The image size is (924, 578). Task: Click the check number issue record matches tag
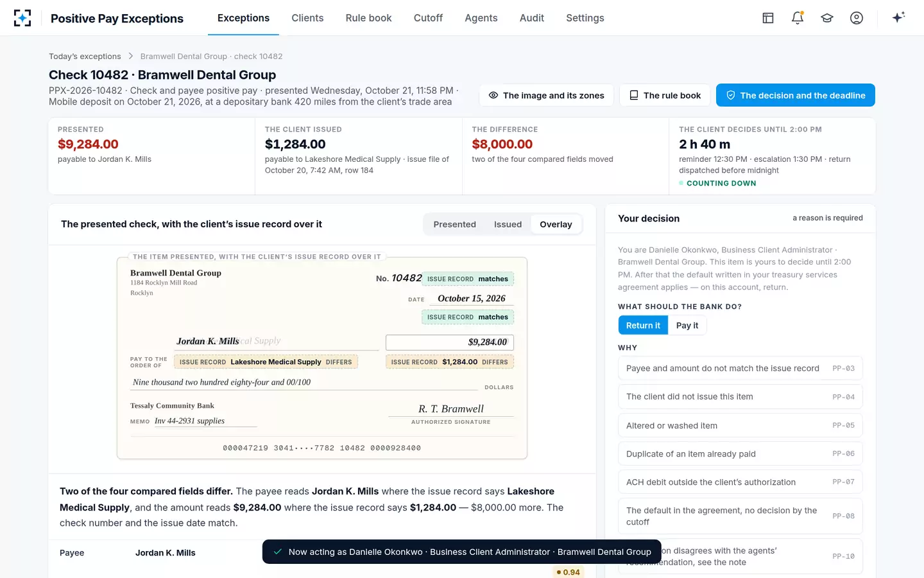(468, 279)
